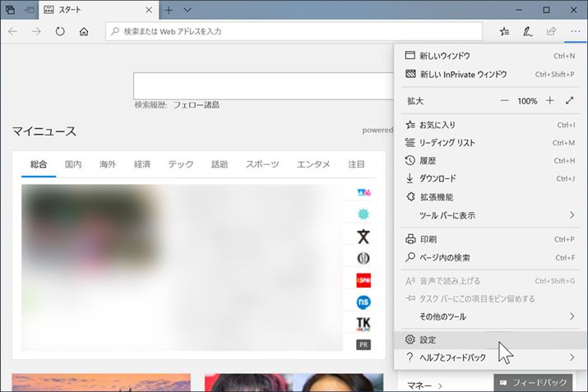Click the Add notes pen icon

click(528, 32)
